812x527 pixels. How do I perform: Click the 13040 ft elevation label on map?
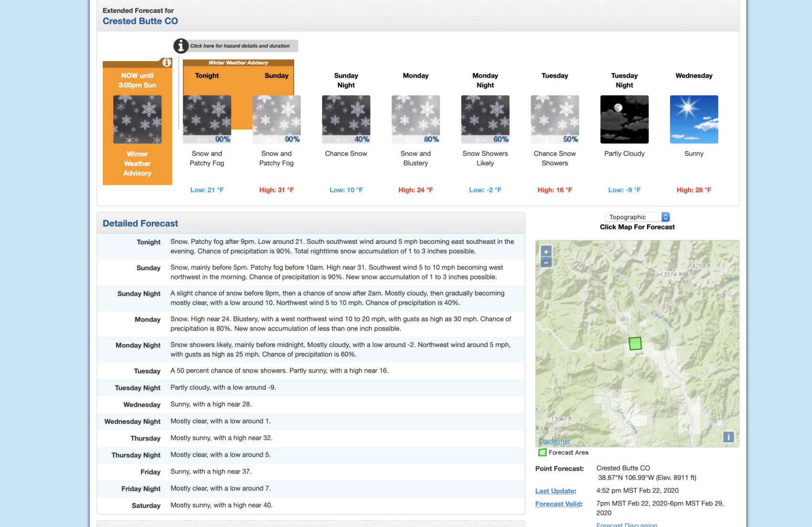[561, 419]
